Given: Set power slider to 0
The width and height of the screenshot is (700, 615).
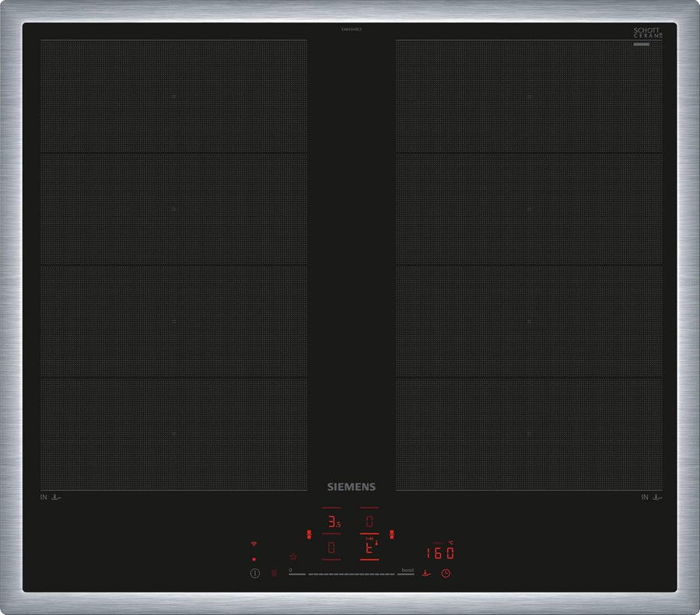Looking at the screenshot, I should point(291,571).
